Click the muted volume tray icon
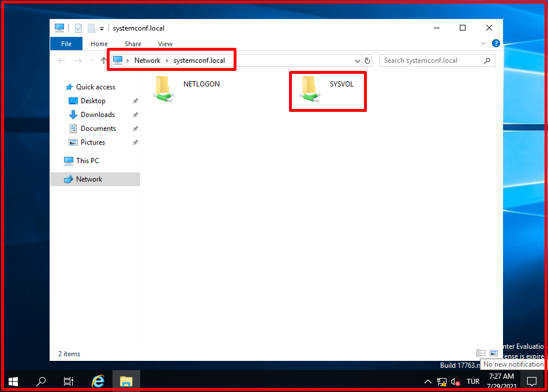 pos(455,382)
